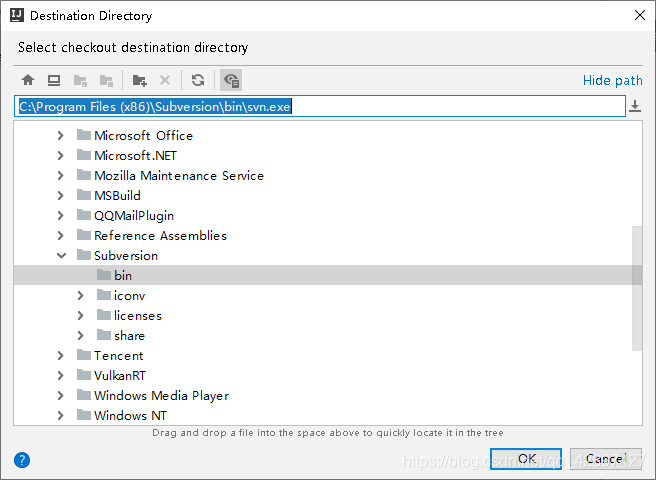The width and height of the screenshot is (656, 480).
Task: Collapse the Subversion folder
Action: tap(61, 255)
